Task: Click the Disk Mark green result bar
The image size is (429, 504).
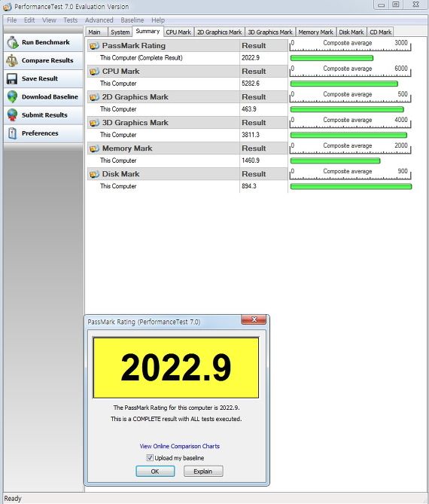Action: pyautogui.click(x=351, y=187)
